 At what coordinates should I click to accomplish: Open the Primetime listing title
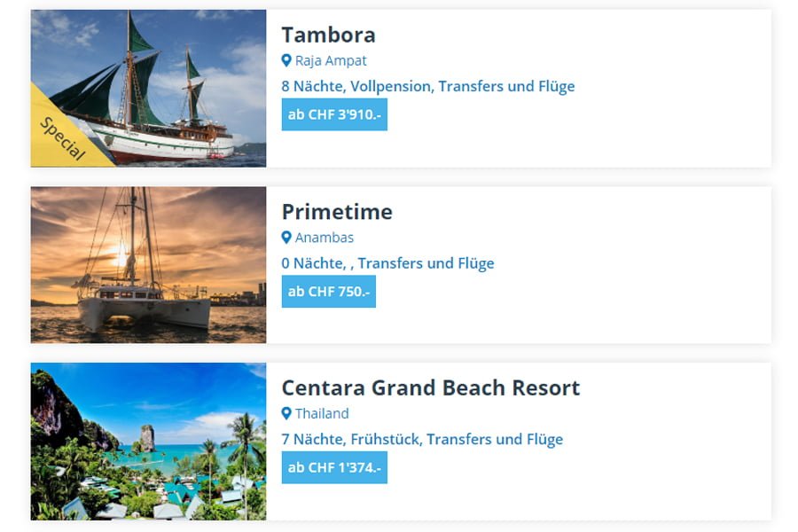point(337,212)
